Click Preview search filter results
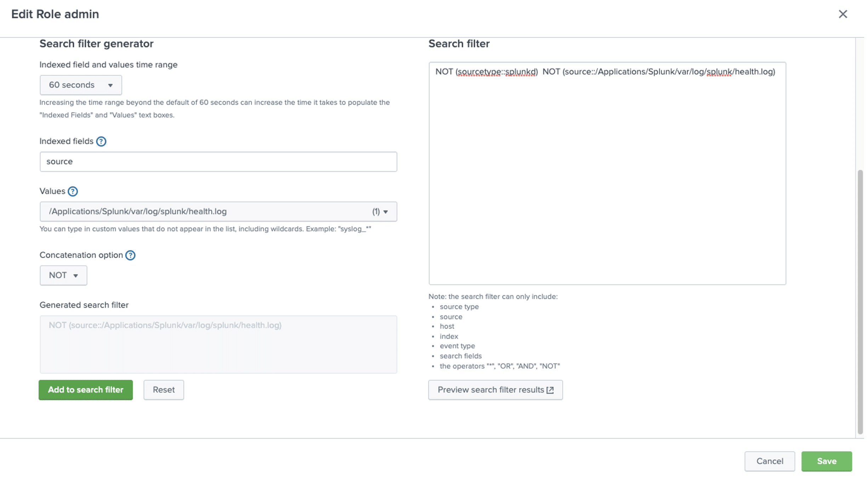 point(491,390)
